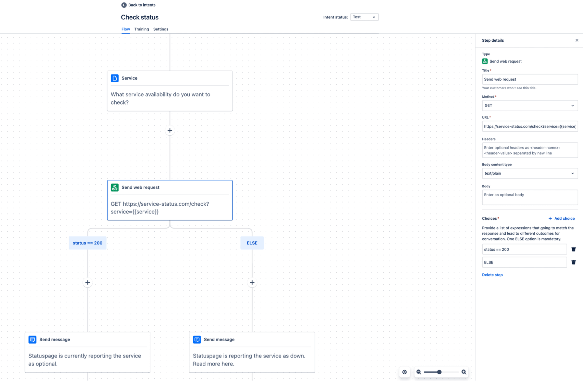Click the plus connector between Service and Send web request

coord(170,130)
